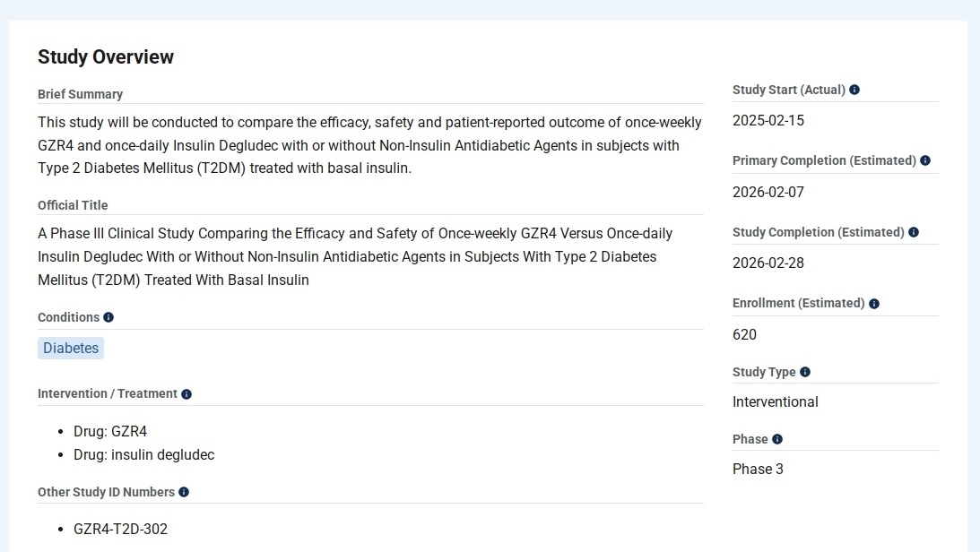Click Drug: insulin degludec item

[143, 454]
